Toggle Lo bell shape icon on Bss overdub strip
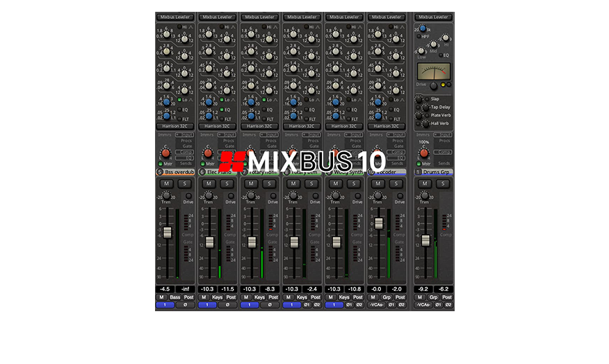The height and width of the screenshot is (364, 609). point(191,100)
